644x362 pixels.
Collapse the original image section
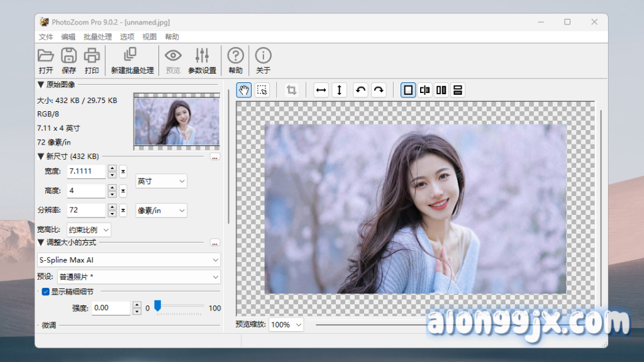tap(41, 84)
